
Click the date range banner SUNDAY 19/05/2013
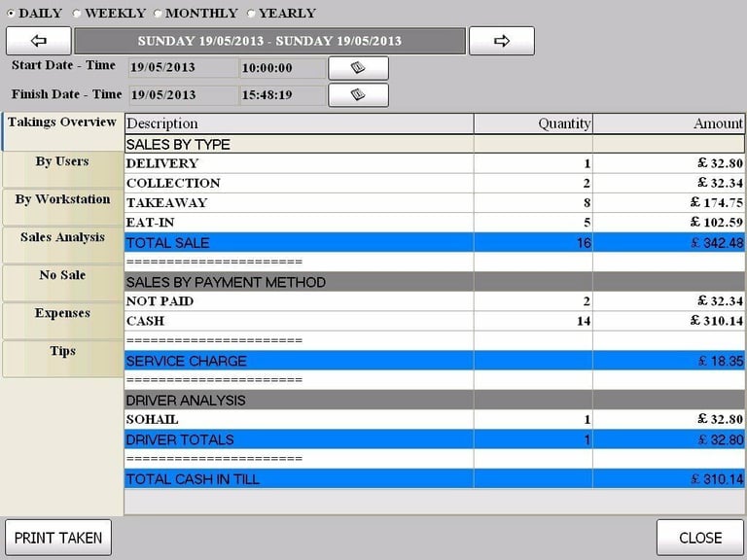(x=269, y=41)
